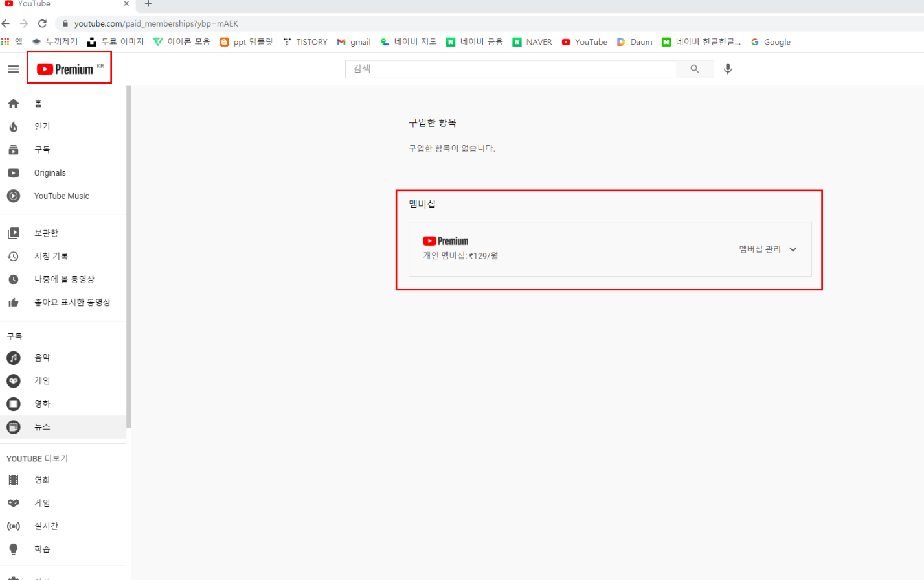Click inside the 검색 search field
Image resolution: width=924 pixels, height=580 pixels.
click(x=511, y=69)
